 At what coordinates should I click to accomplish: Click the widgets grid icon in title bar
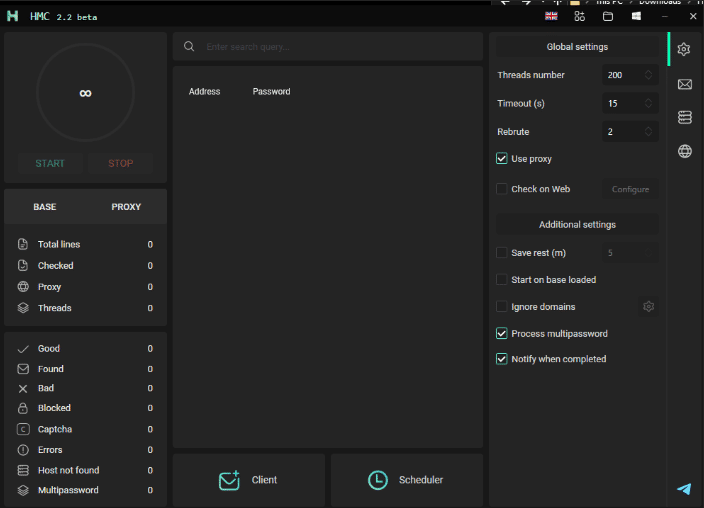point(579,16)
